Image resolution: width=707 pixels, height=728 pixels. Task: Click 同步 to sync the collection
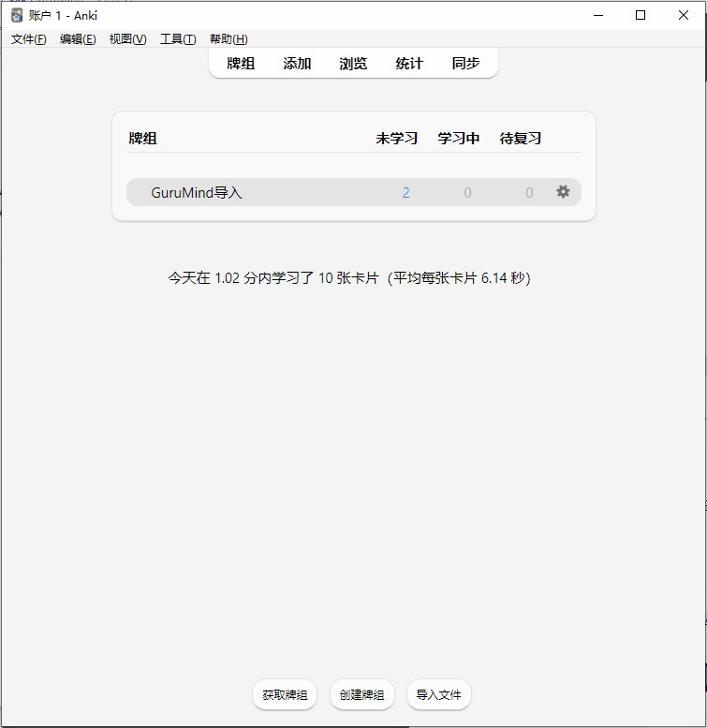pyautogui.click(x=465, y=63)
